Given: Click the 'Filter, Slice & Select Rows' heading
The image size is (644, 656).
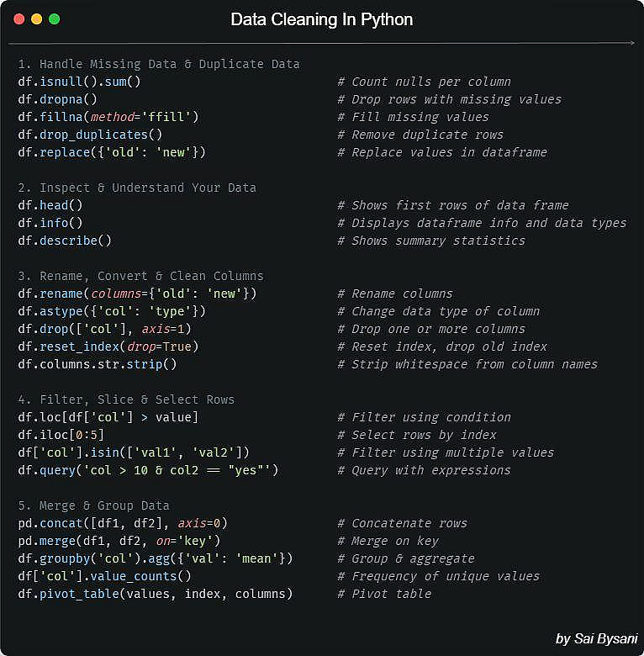Looking at the screenshot, I should [x=126, y=399].
